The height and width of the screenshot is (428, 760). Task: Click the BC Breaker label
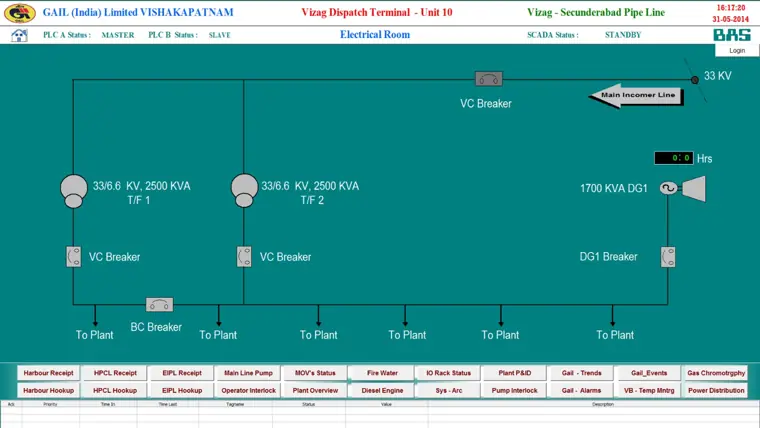click(x=156, y=327)
